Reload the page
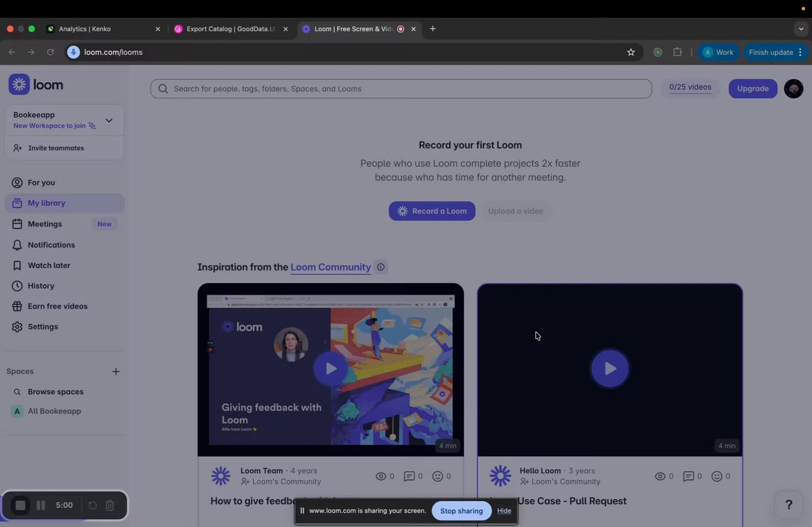 (x=50, y=53)
